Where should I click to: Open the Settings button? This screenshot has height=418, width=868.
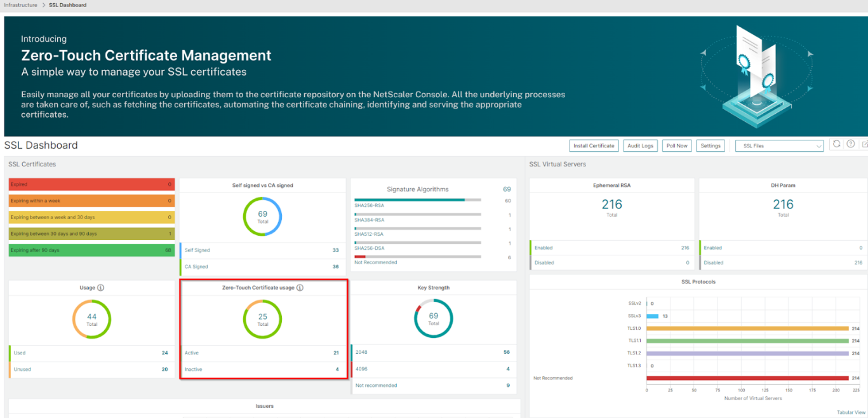711,145
